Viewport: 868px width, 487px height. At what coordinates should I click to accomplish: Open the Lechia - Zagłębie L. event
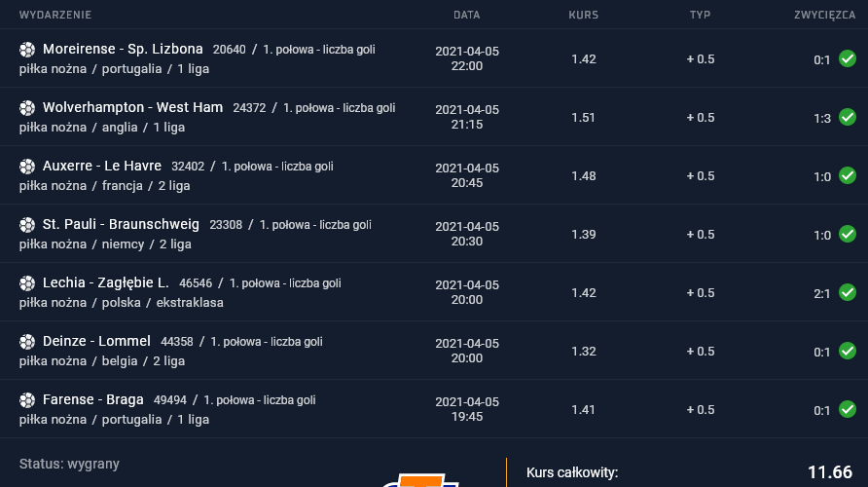coord(106,283)
